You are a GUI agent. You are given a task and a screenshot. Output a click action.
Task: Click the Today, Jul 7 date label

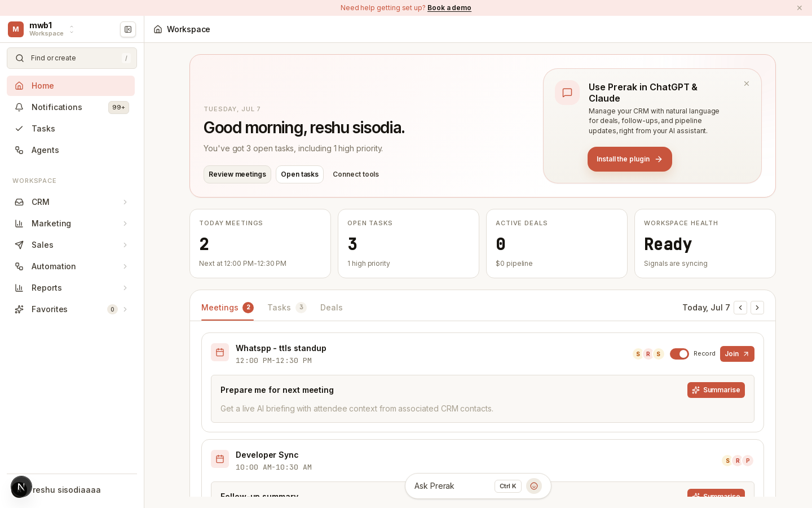(x=706, y=308)
